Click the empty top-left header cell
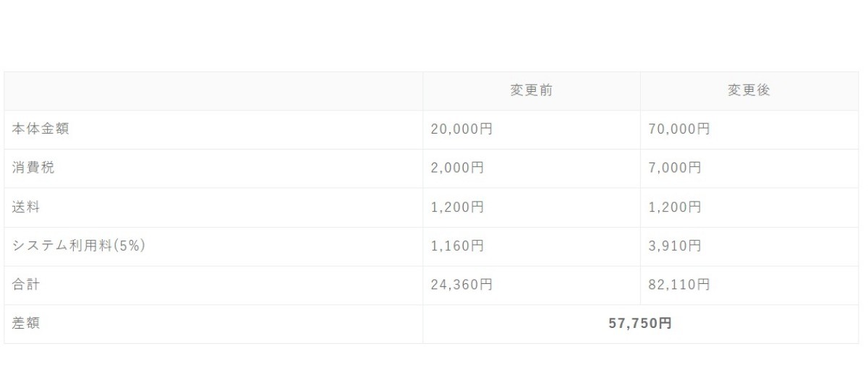 (x=213, y=91)
